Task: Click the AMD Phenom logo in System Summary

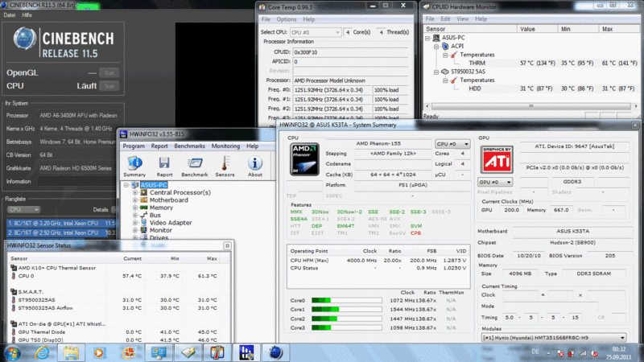Action: click(x=304, y=159)
